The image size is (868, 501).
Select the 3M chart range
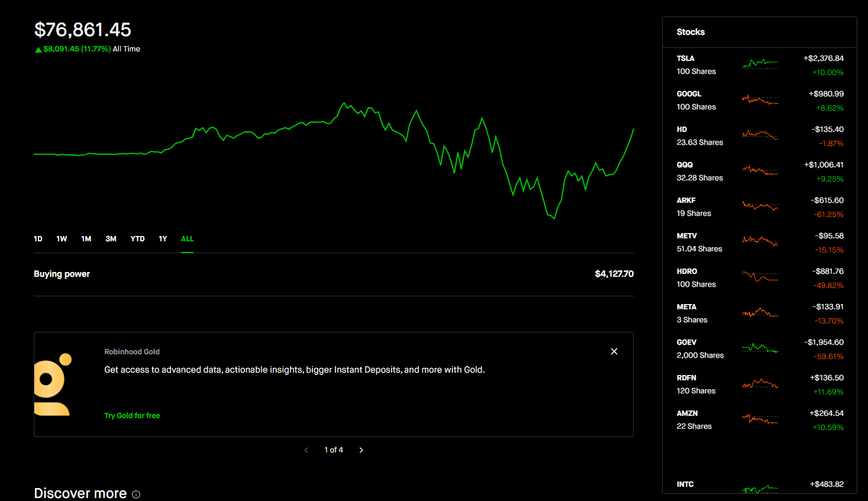[111, 239]
